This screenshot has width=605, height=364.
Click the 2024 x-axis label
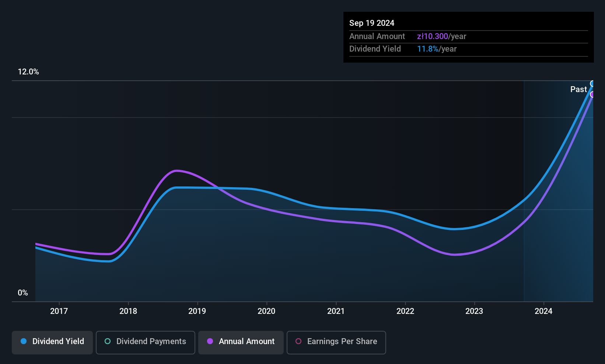[543, 311]
